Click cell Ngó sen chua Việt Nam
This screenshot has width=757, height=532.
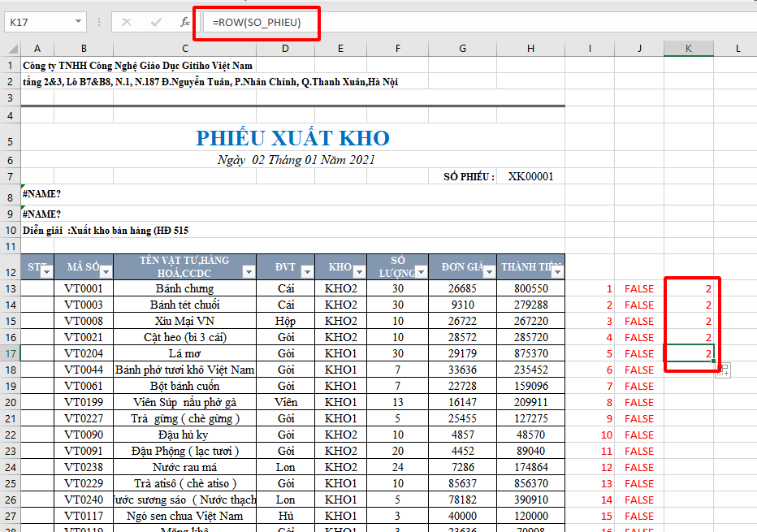point(185,516)
